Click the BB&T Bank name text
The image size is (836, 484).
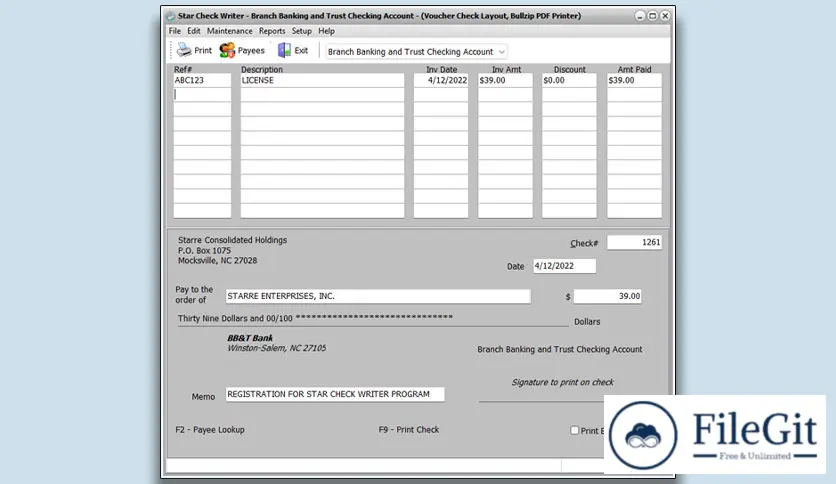point(250,338)
